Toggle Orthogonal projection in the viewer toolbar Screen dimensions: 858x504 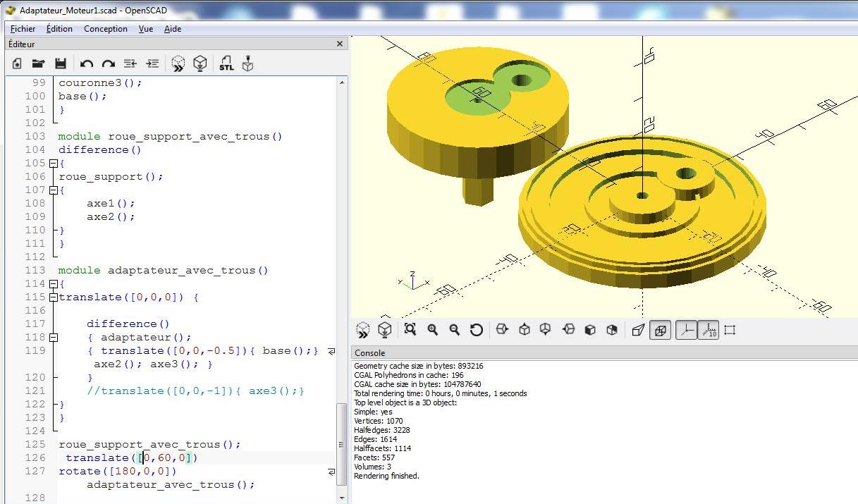[x=661, y=330]
